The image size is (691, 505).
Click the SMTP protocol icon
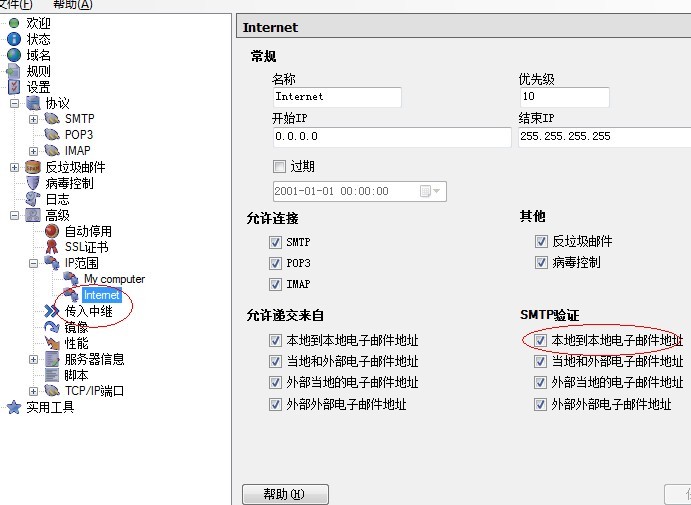[52, 119]
